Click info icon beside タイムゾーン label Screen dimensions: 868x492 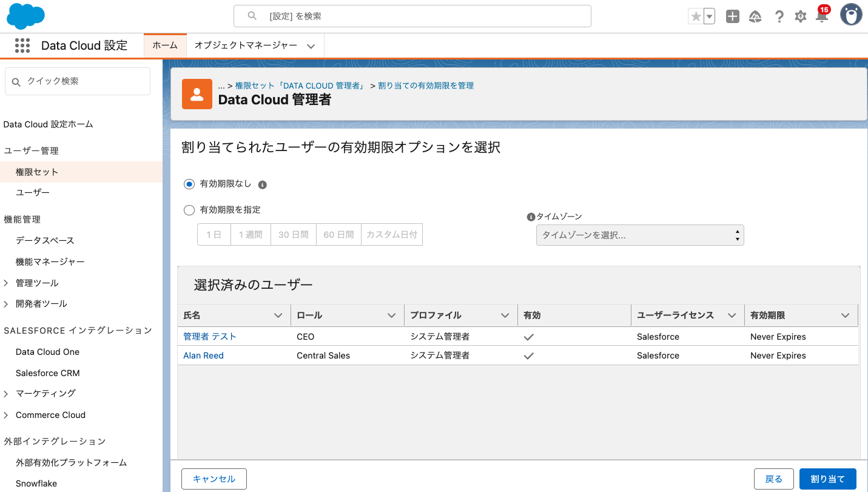tap(531, 217)
